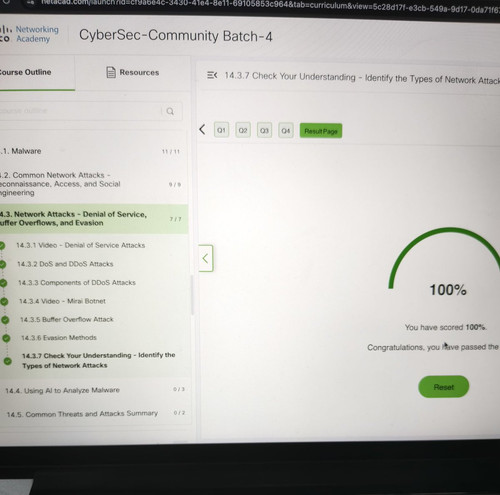Screen dimensions: 500x495
Task: Click green checkmark beside 14.3.2 DoS and DDoS
Action: [2, 264]
